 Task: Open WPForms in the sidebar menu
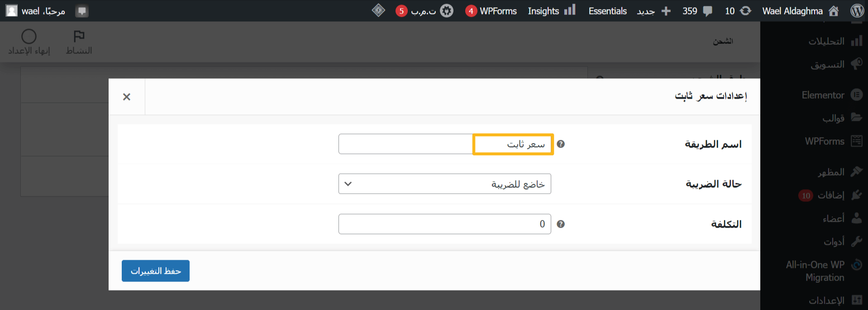(x=825, y=141)
